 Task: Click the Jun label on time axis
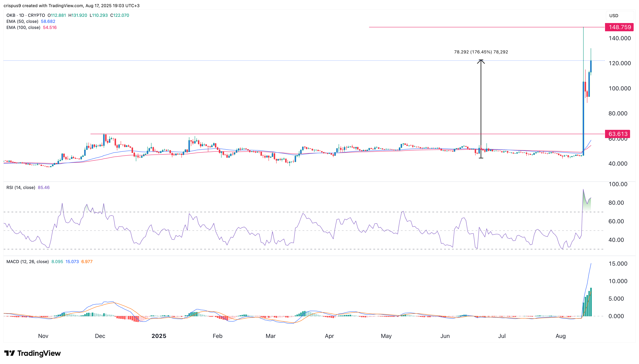[x=445, y=336]
